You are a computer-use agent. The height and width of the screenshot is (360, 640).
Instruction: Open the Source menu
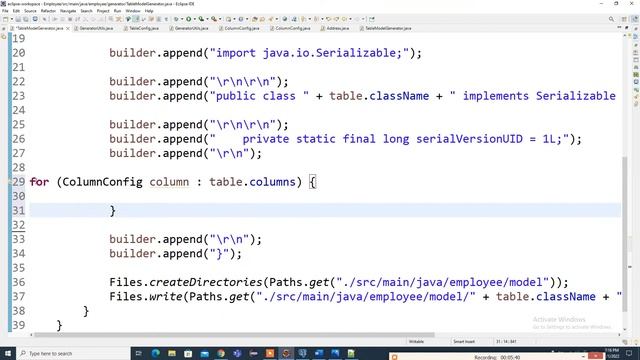(x=30, y=11)
